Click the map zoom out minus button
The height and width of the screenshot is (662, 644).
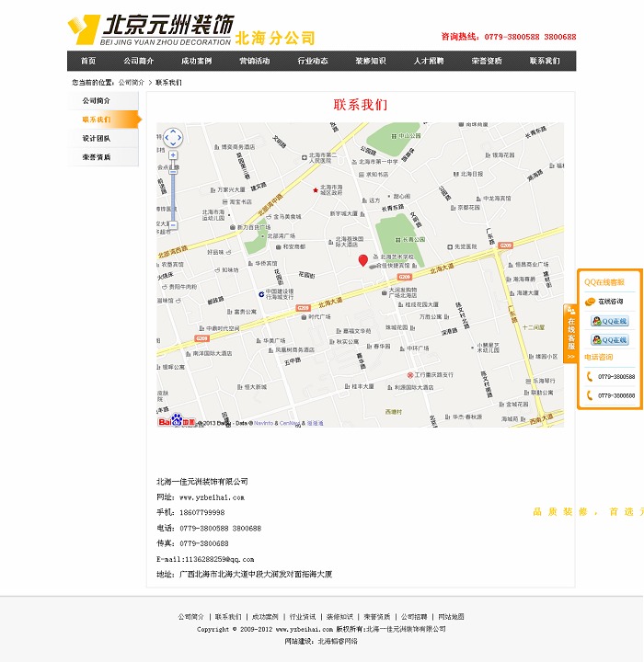(x=173, y=225)
